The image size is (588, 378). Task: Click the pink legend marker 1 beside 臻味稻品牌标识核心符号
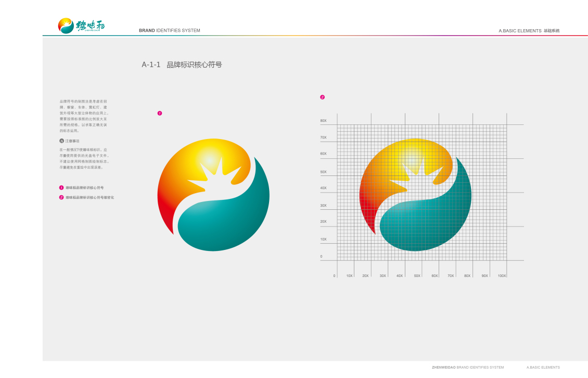(61, 187)
